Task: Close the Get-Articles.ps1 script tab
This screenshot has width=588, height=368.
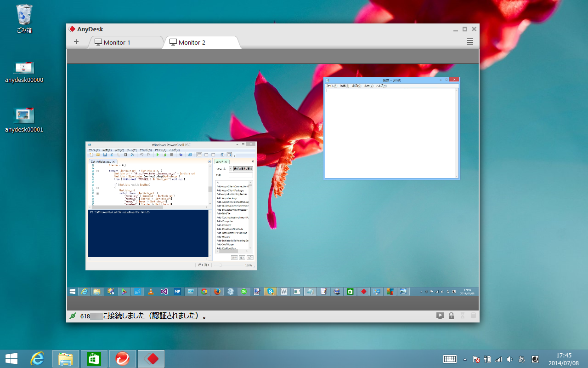Action: pos(113,161)
